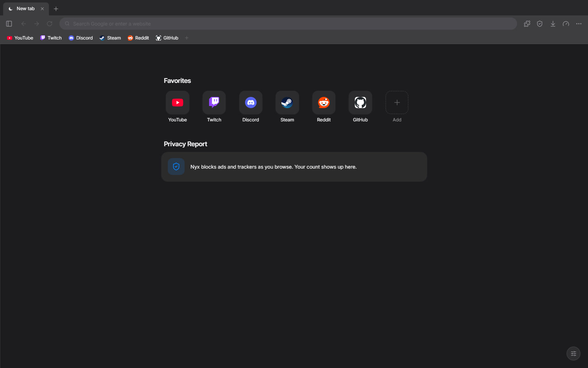Open GitHub bookmark in bookmarks bar
This screenshot has height=368, width=588.
tap(167, 38)
